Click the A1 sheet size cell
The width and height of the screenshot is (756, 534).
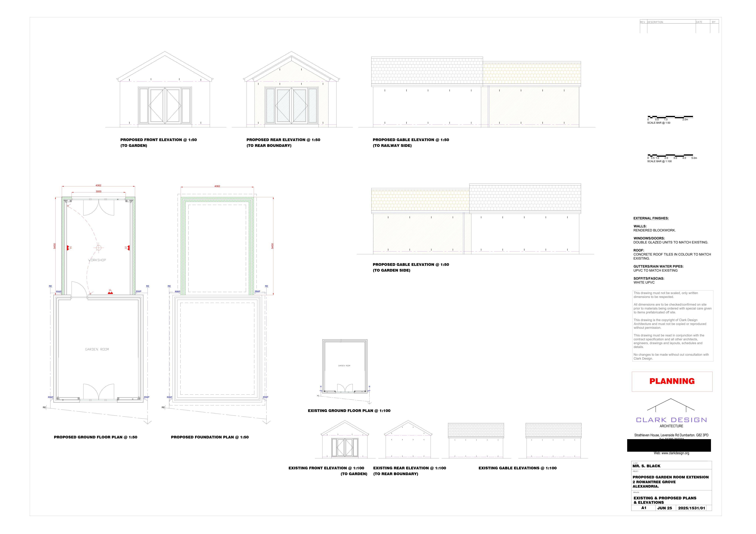pyautogui.click(x=644, y=508)
